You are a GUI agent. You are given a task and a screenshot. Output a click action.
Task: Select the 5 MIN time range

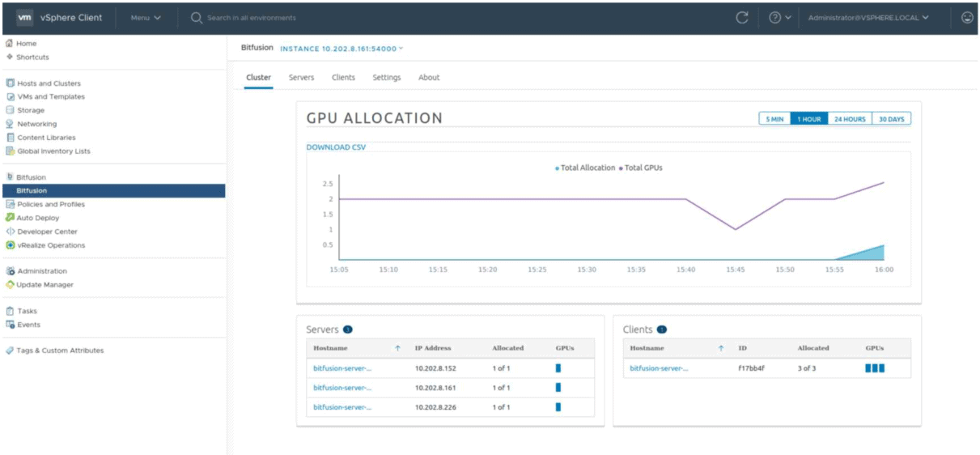tap(774, 119)
